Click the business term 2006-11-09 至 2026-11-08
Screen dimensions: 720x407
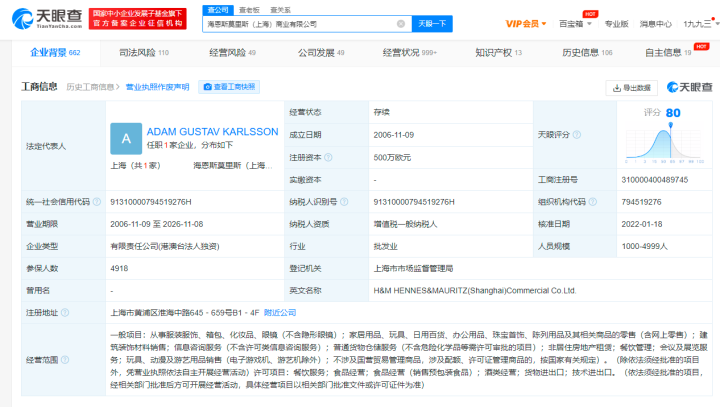[x=157, y=224]
